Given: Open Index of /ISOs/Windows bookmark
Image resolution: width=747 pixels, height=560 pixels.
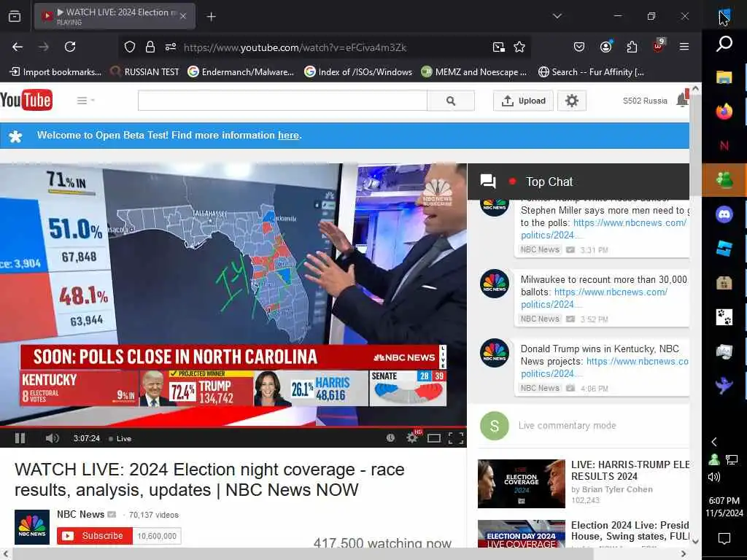Looking at the screenshot, I should 358,72.
